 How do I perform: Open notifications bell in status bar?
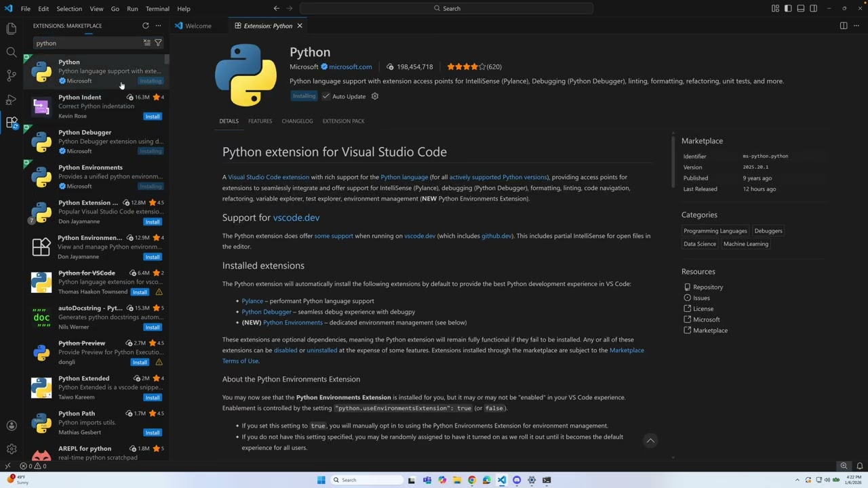pyautogui.click(x=859, y=466)
